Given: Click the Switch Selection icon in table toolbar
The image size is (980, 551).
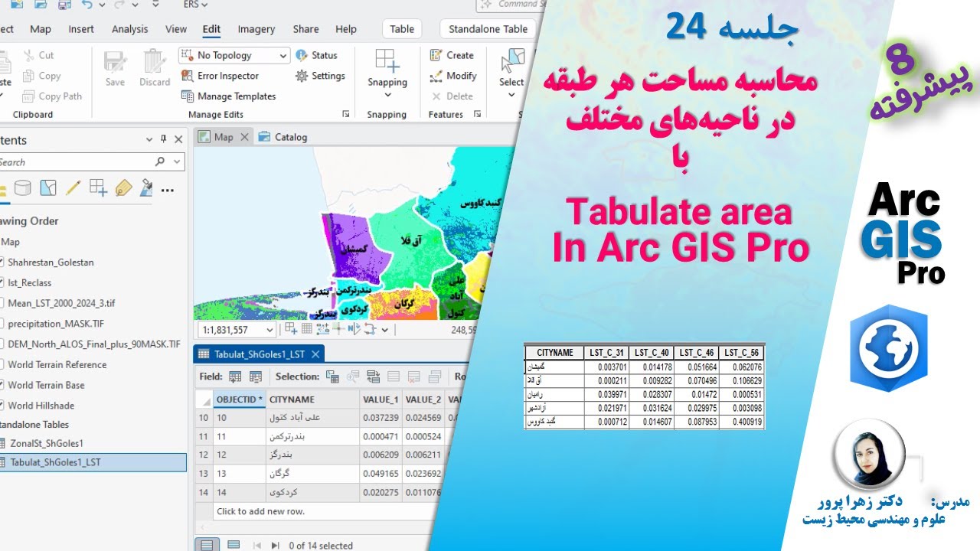Looking at the screenshot, I should 374,377.
